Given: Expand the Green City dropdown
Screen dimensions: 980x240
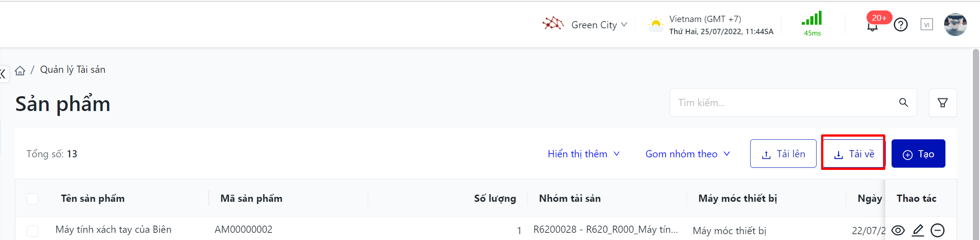Looking at the screenshot, I should (x=599, y=25).
